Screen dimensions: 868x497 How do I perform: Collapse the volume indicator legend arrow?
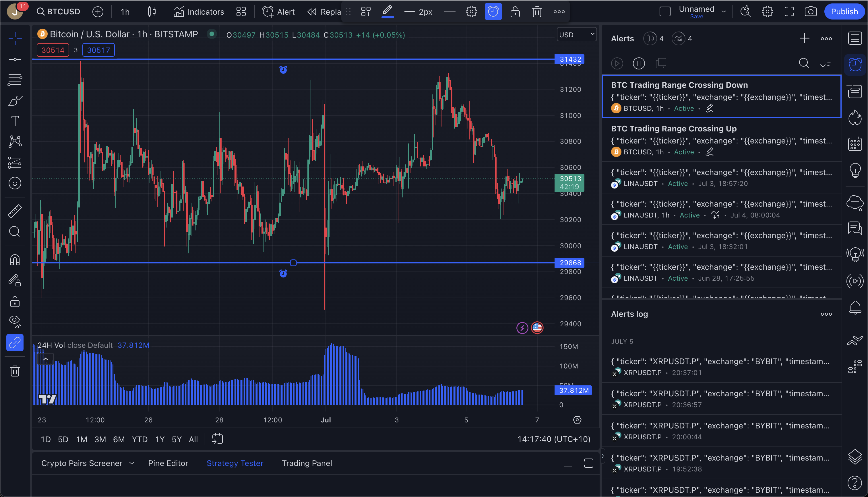tap(45, 359)
